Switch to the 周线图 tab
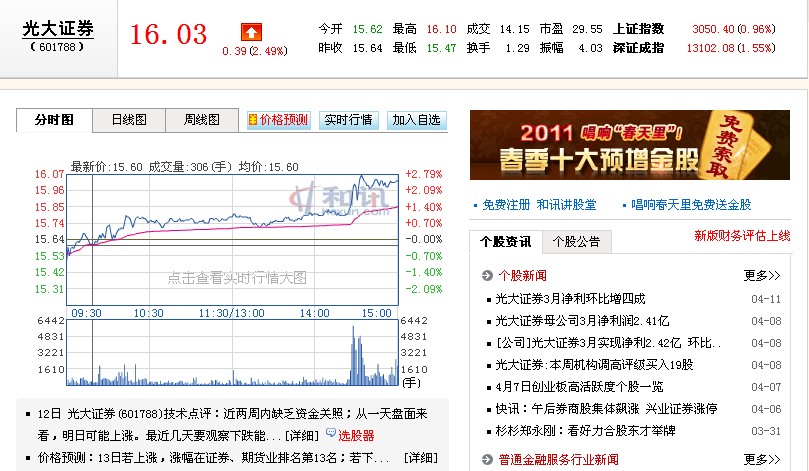 click(202, 120)
